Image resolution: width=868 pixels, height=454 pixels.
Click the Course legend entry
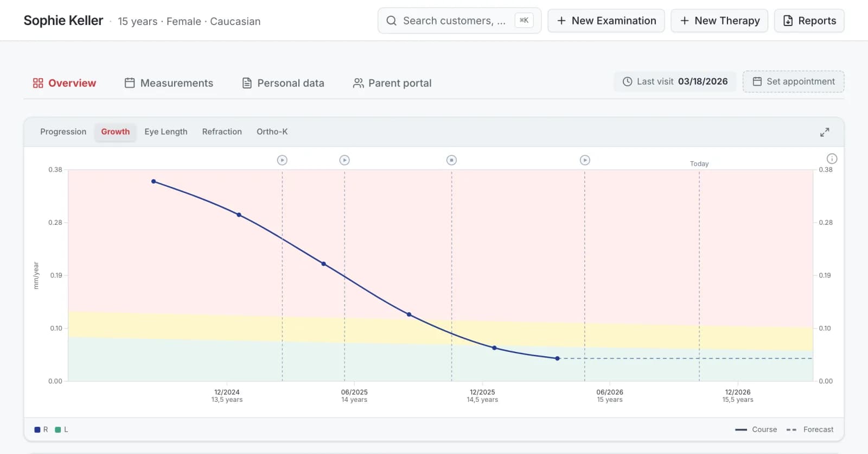[x=756, y=430]
